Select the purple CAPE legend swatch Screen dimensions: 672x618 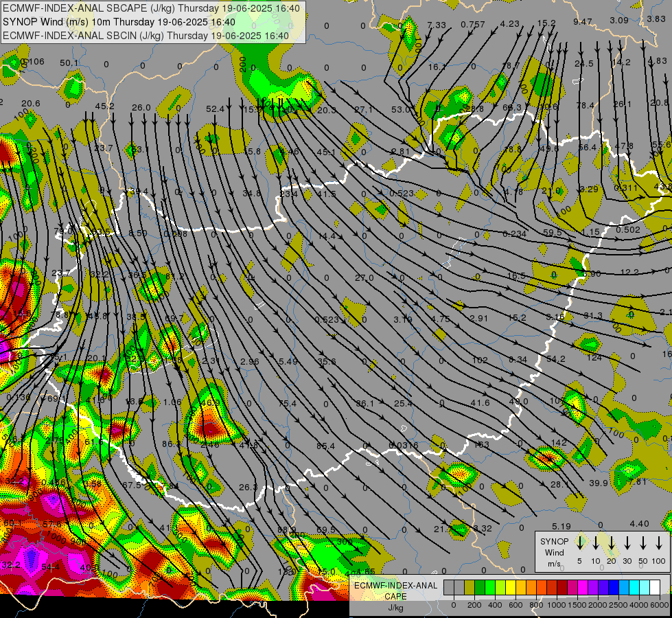point(592,588)
